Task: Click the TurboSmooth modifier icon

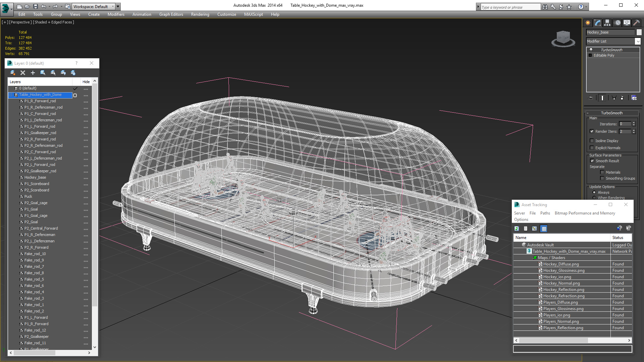Action: (591, 50)
